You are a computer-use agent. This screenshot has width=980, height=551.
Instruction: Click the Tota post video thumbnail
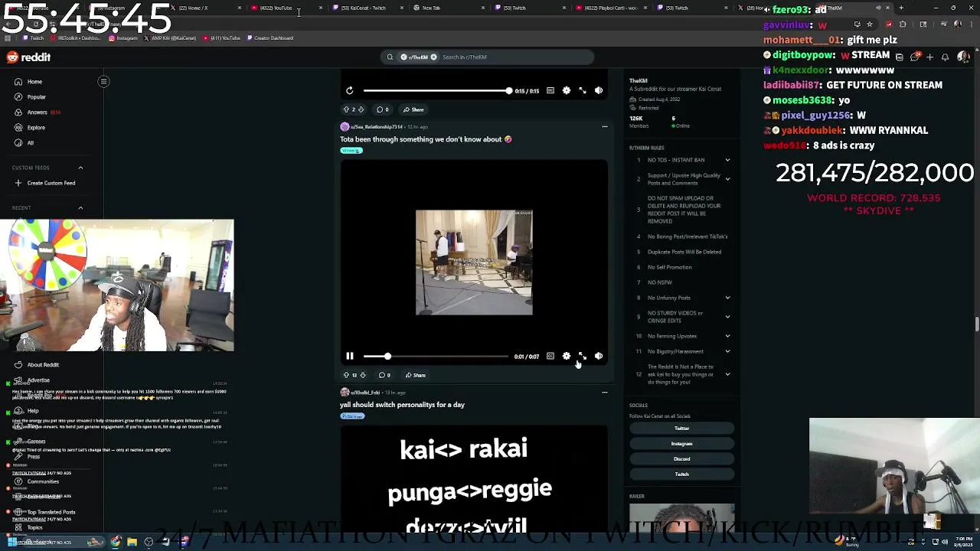coord(474,262)
